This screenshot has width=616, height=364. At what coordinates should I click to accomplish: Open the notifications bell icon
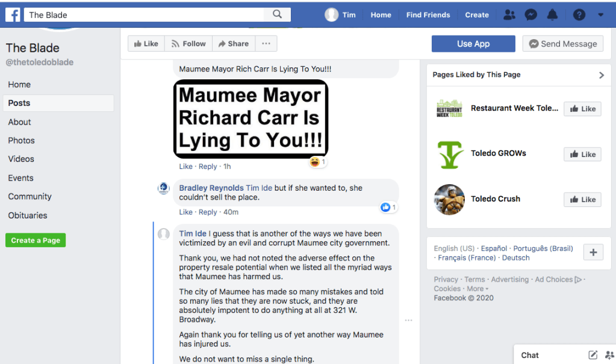click(552, 15)
